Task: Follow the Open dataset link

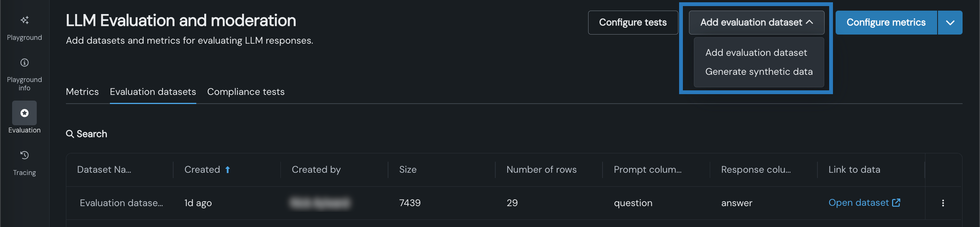Action: pyautogui.click(x=858, y=203)
